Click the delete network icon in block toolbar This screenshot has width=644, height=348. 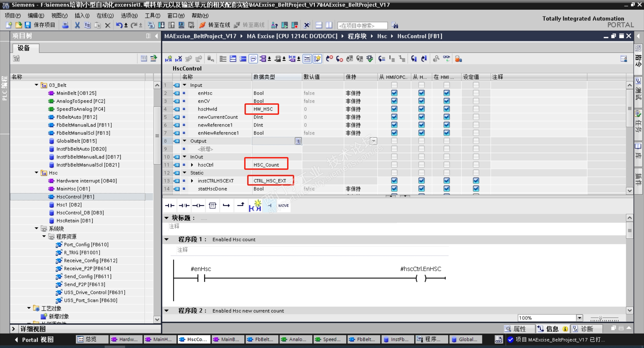(x=178, y=59)
